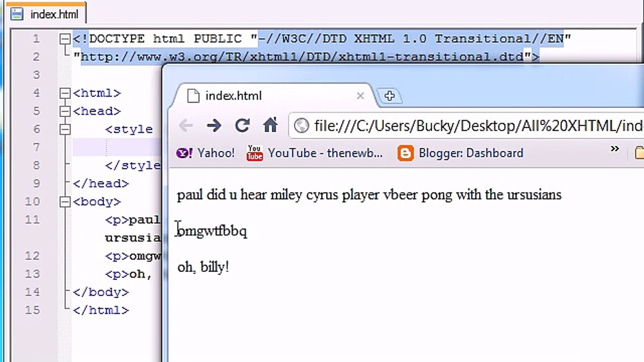Open the YouTube - thenewb... bookmark

pos(314,153)
